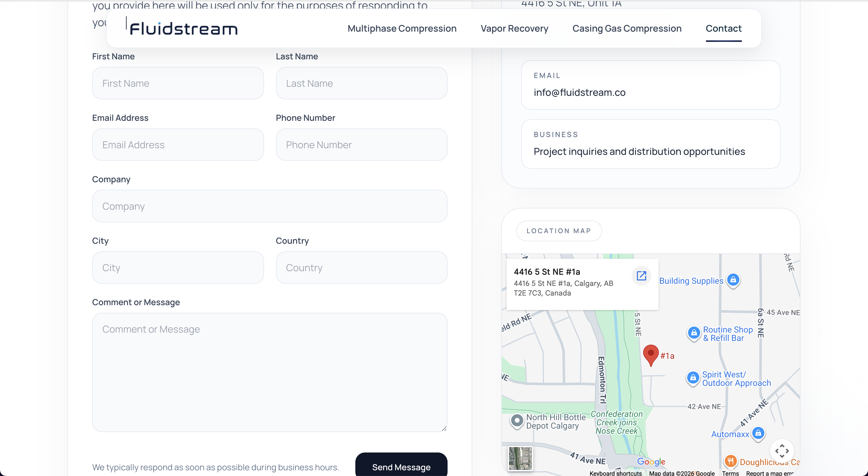Click the Comment or Message text area

pyautogui.click(x=269, y=371)
